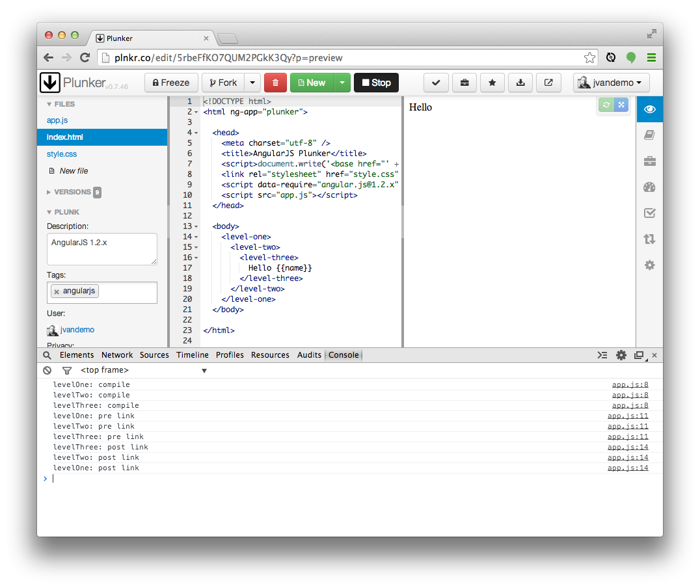
Task: Download the plunk using the download icon
Action: [520, 83]
